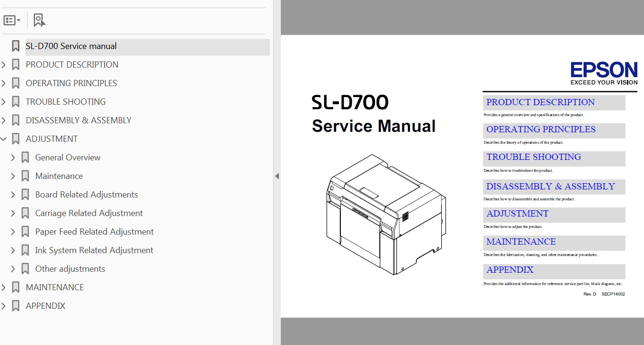Expand the Ink System Related Adjustment bookmark
Screen dimensions: 644x345
[13, 250]
